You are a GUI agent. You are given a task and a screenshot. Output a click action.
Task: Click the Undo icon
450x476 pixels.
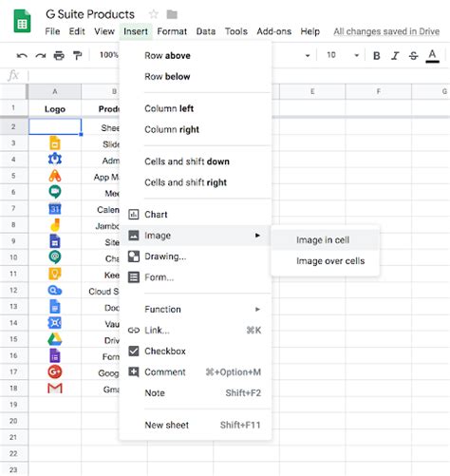[22, 56]
